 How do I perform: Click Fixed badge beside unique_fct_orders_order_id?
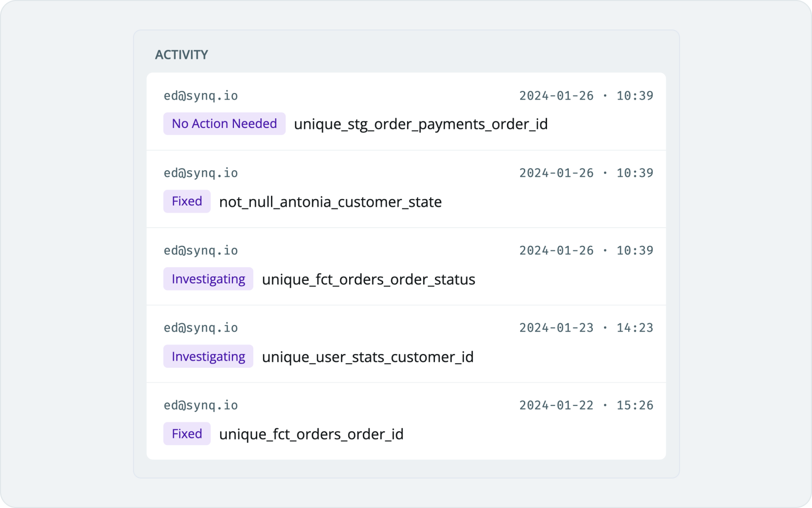point(187,434)
